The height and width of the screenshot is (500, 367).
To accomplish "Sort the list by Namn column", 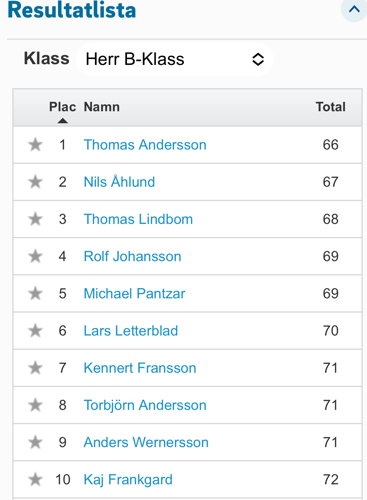I will pos(102,107).
